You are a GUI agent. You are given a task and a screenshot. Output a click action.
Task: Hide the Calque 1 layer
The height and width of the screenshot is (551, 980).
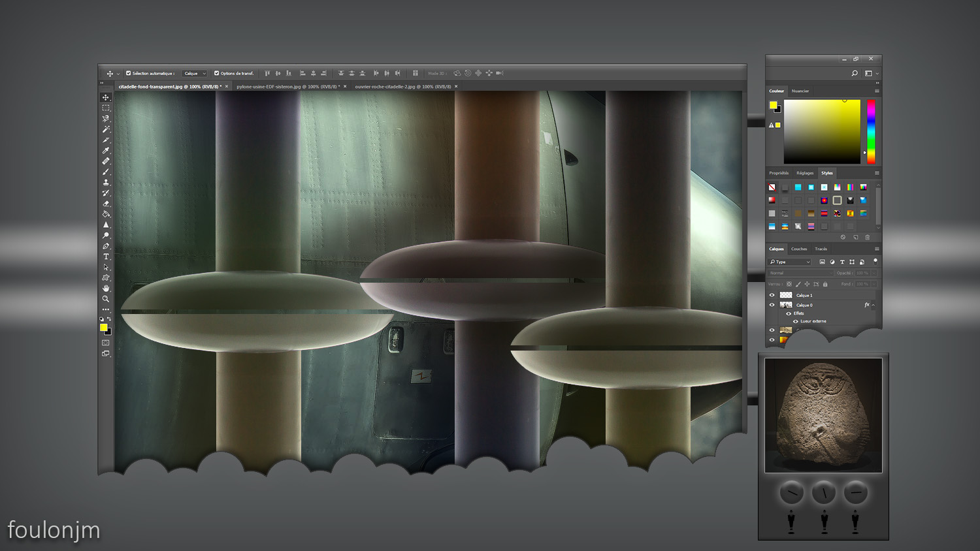pos(772,295)
